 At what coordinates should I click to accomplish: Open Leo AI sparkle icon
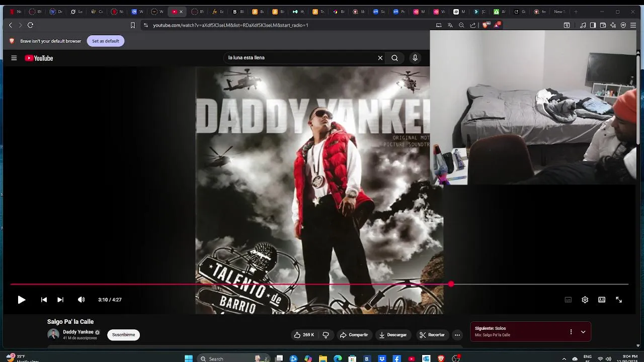click(x=613, y=25)
